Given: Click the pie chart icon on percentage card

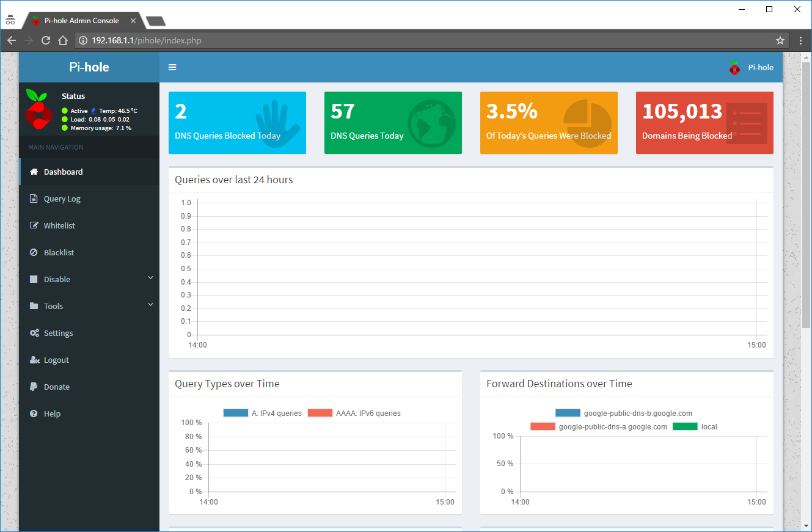Looking at the screenshot, I should point(587,123).
